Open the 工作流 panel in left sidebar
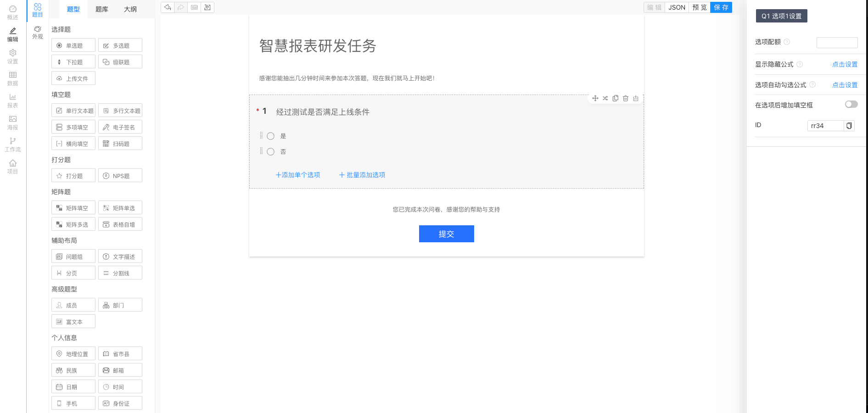 [x=12, y=145]
